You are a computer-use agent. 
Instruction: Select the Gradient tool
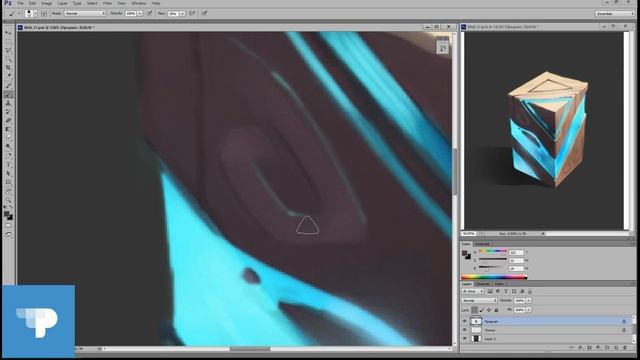[8, 129]
